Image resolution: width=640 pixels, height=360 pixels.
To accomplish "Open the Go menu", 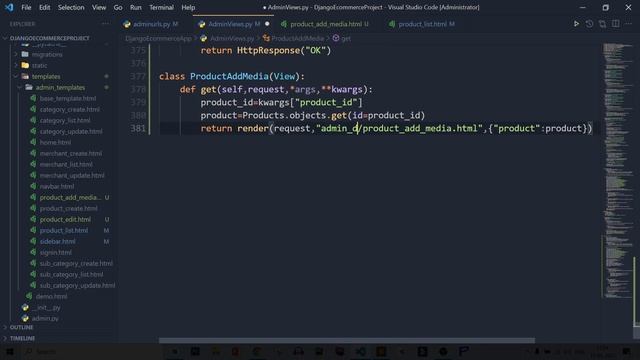I will coord(118,7).
